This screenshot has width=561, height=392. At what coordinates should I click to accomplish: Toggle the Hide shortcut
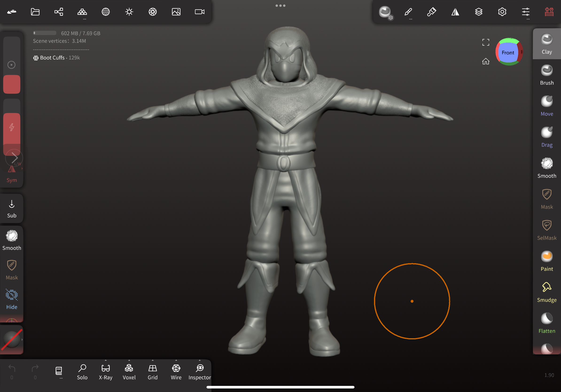(x=12, y=299)
